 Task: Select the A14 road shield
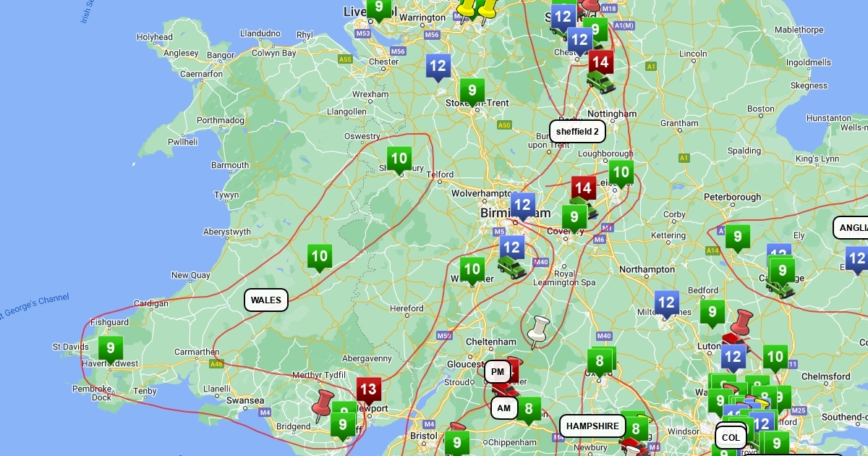tap(712, 250)
